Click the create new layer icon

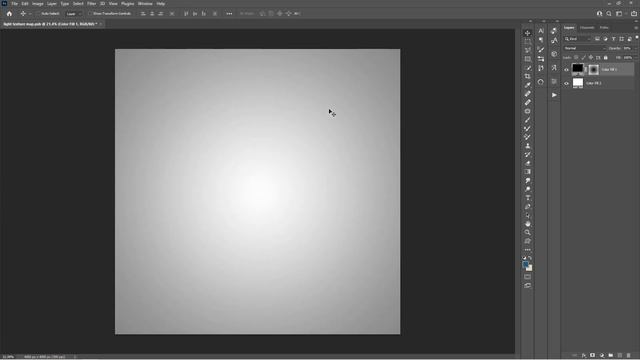point(620,355)
